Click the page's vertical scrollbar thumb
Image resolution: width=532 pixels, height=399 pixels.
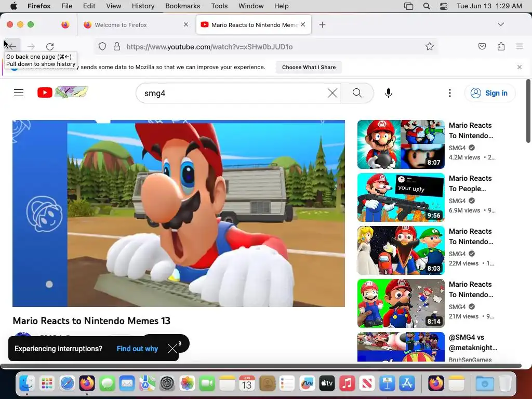point(528,111)
